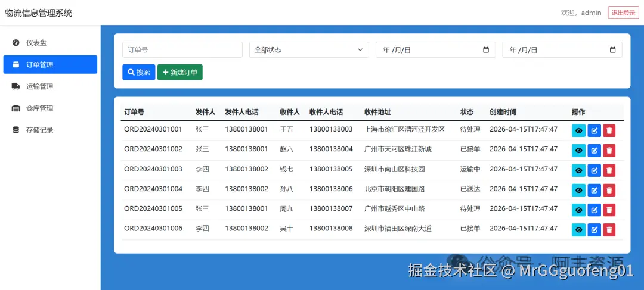Edit order ORD20240301002

595,151
